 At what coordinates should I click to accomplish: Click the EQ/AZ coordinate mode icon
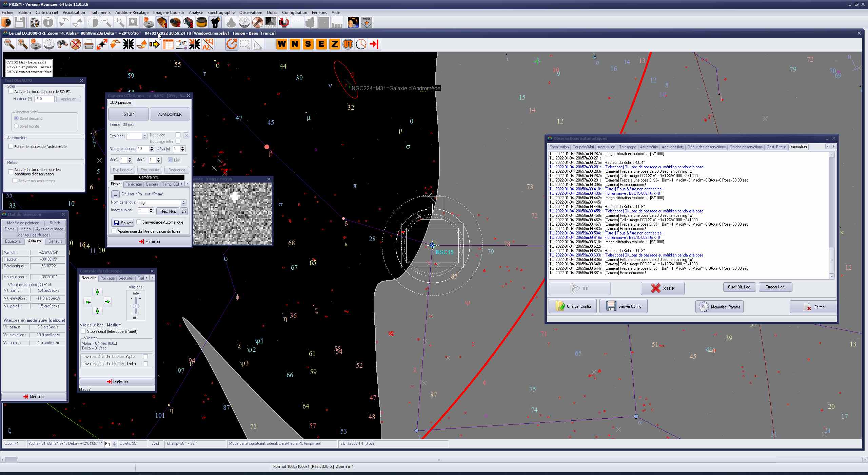point(208,44)
